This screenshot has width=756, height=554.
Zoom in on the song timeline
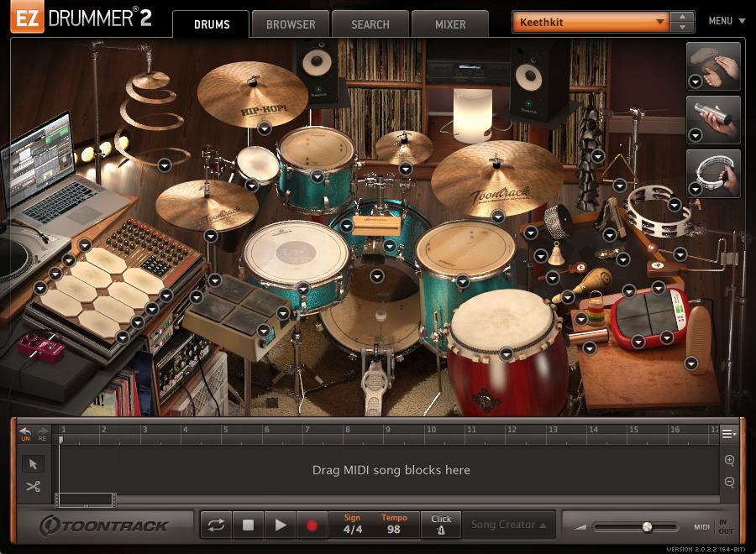729,461
